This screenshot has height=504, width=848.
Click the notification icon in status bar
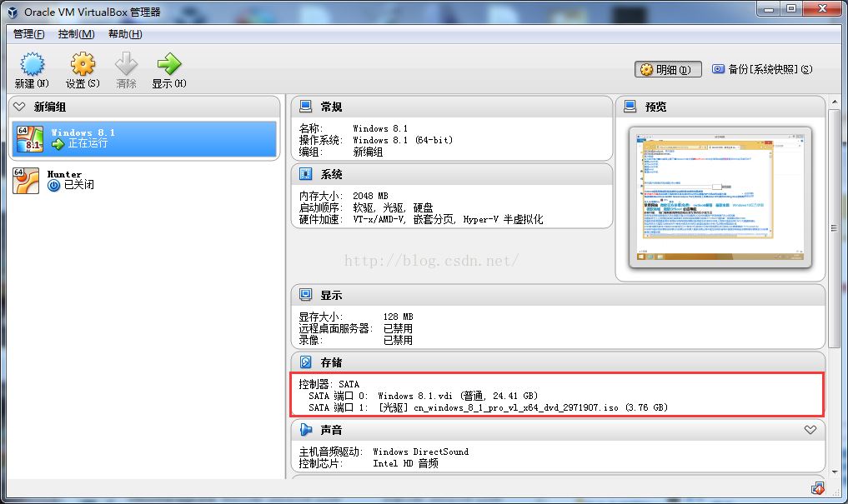818,488
